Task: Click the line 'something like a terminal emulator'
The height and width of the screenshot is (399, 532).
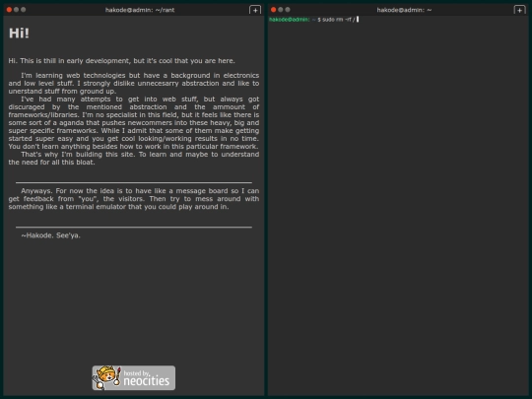Action: click(118, 207)
